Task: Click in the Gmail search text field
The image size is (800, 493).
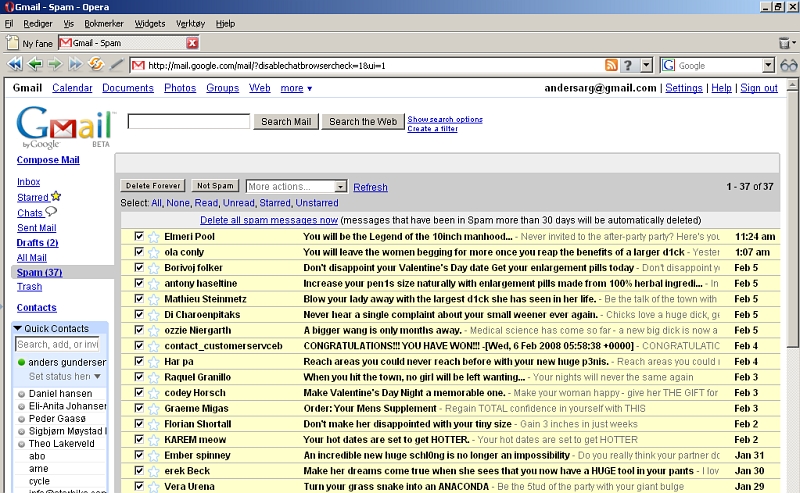Action: point(189,121)
